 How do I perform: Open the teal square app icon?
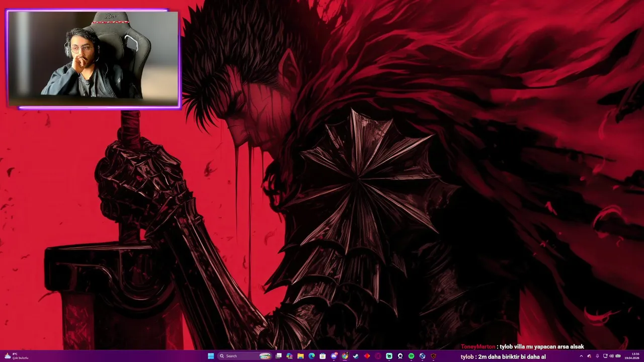pos(389,356)
